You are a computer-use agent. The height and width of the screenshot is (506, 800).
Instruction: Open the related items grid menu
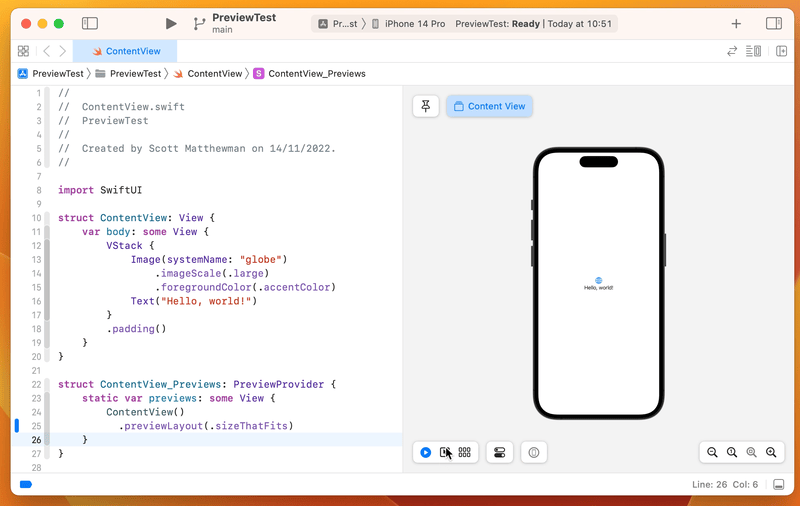(23, 51)
